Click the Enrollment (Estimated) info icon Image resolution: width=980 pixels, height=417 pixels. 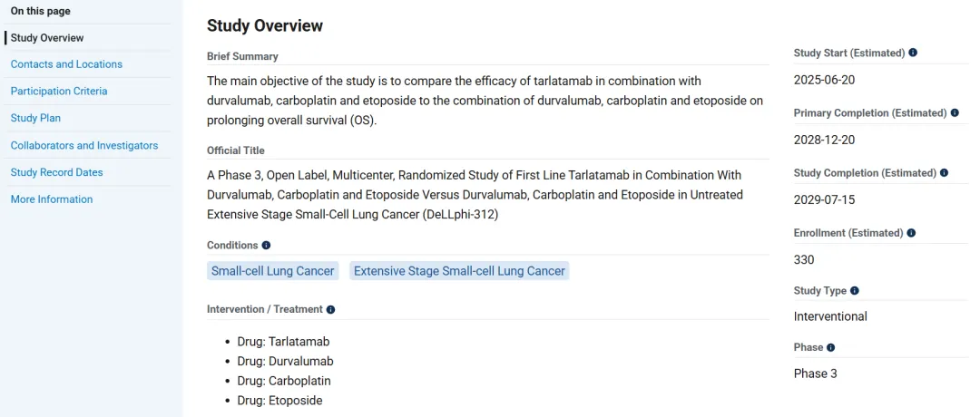(x=911, y=233)
